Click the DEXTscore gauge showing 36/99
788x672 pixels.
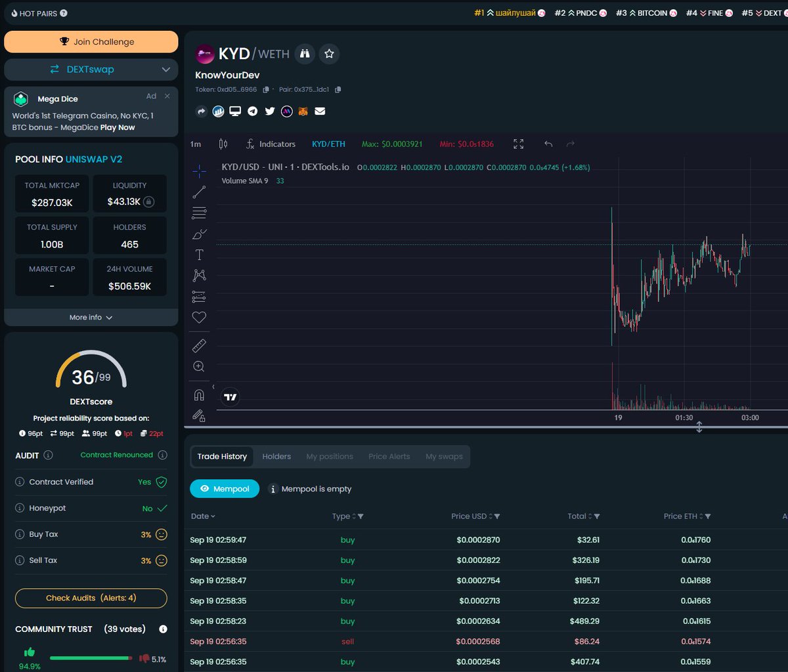tap(91, 370)
